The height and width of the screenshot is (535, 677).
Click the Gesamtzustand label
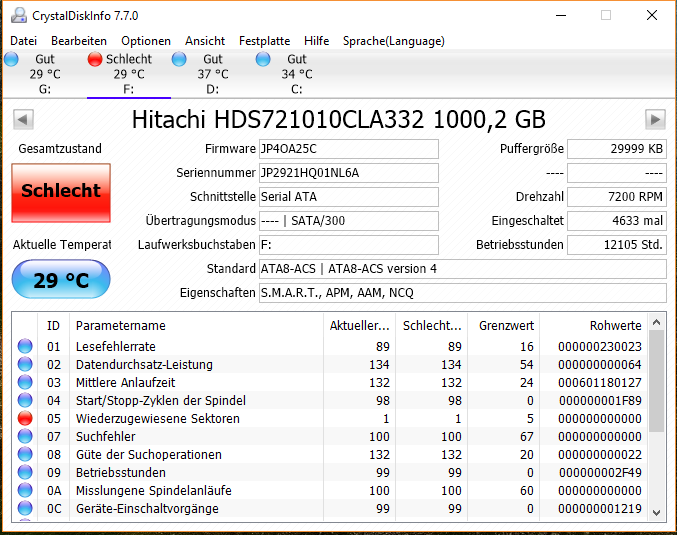[60, 149]
